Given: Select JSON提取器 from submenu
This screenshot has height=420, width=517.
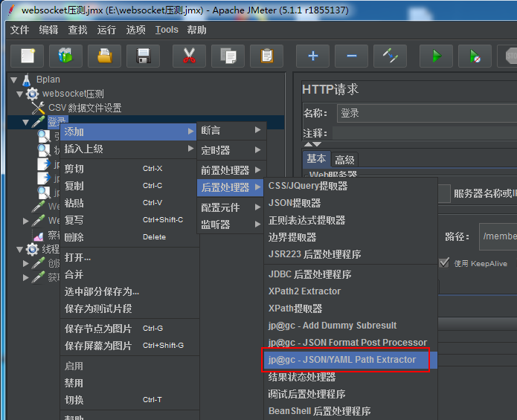Looking at the screenshot, I should [x=351, y=203].
